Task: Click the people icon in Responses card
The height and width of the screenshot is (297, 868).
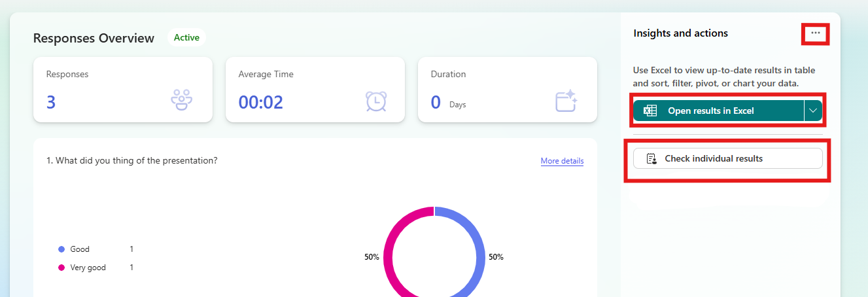Action: 181,101
